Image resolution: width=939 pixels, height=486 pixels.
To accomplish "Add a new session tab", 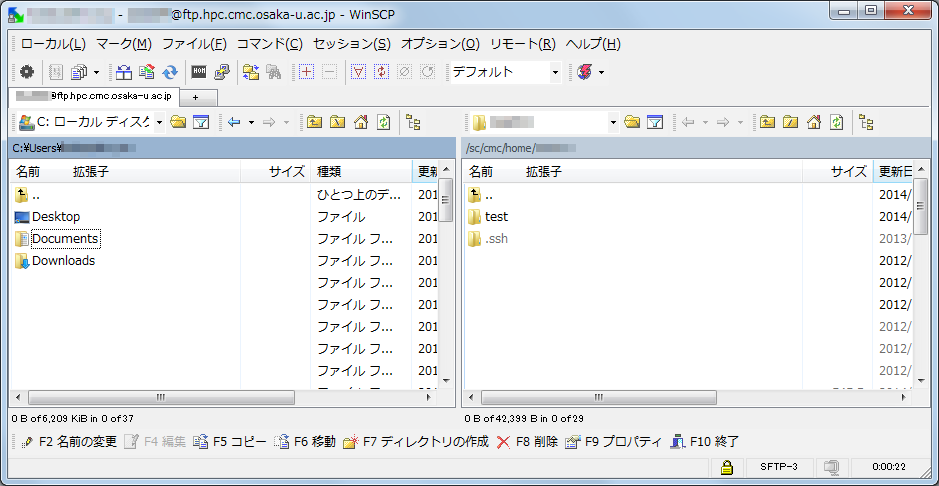I will click(196, 97).
